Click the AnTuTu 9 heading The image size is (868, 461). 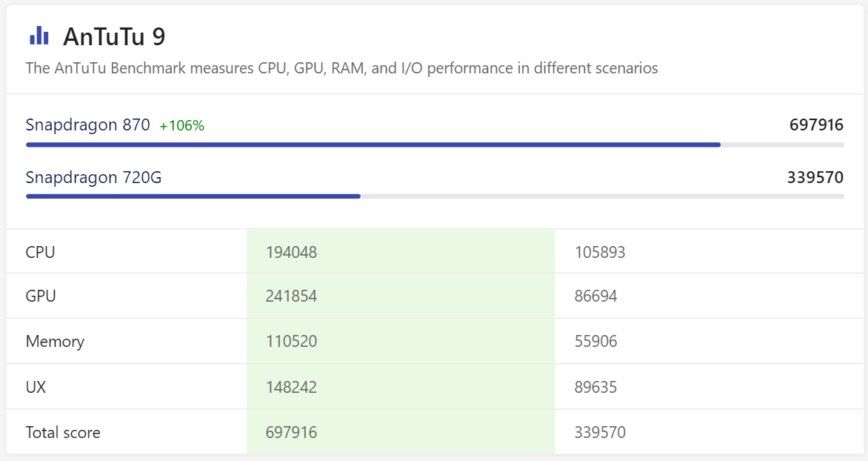[114, 36]
